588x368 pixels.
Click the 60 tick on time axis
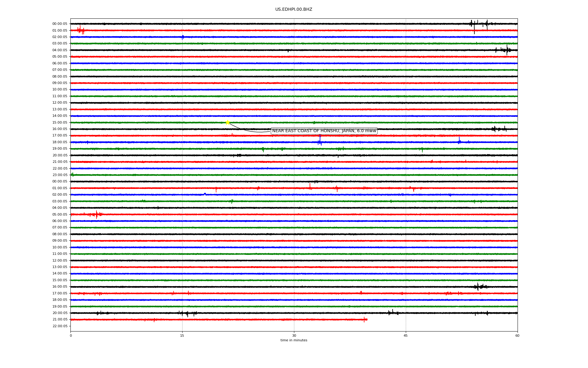(517, 335)
